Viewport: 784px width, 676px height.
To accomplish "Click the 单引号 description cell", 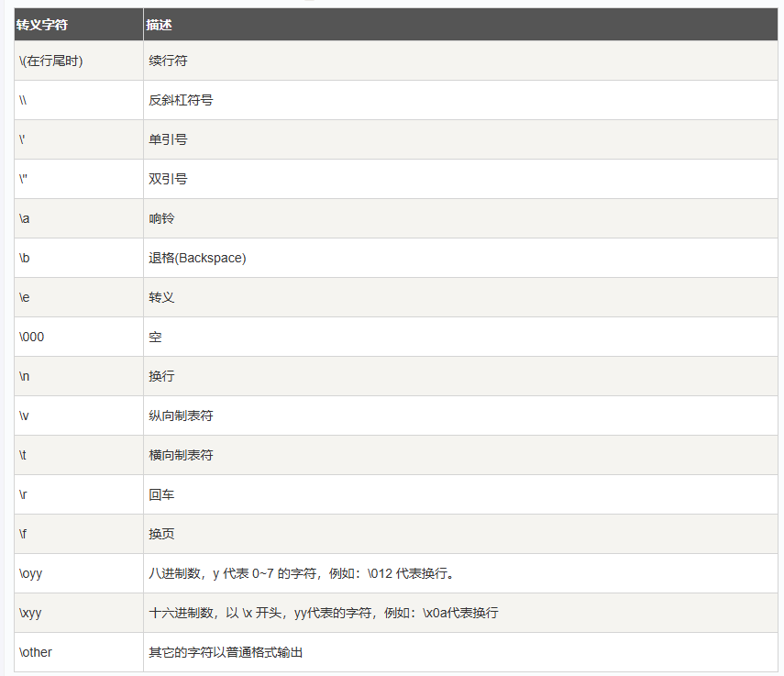I will [x=169, y=139].
